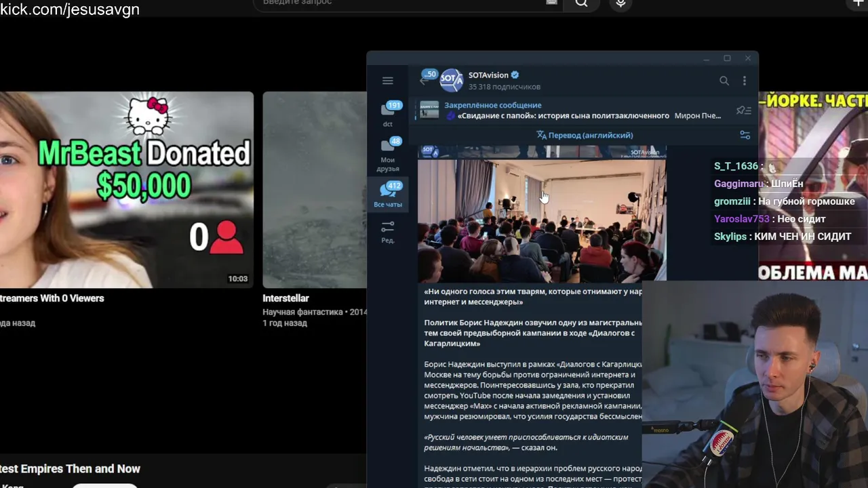Click the Interstellar video title
Screen dimensions: 868x488
click(x=285, y=298)
